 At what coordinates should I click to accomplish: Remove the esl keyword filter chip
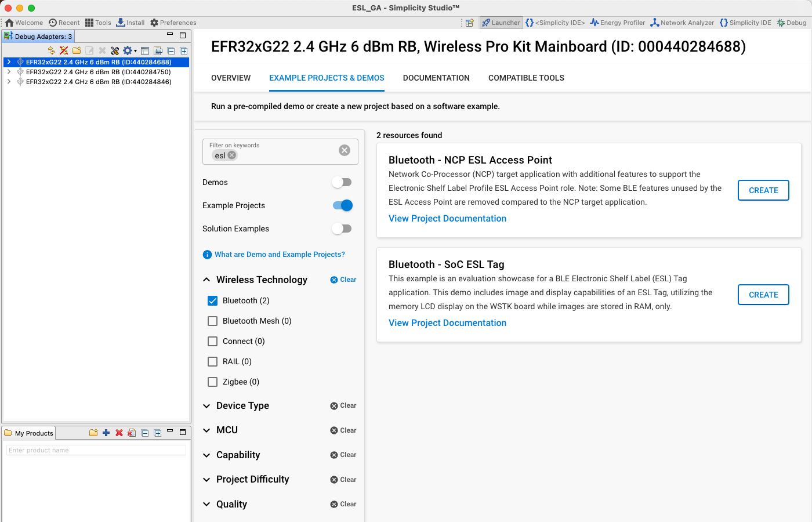[231, 155]
